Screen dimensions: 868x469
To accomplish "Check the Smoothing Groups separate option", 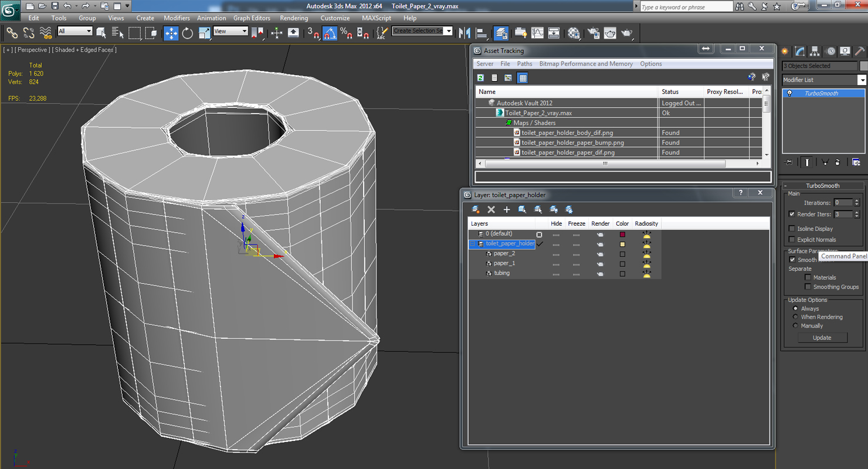I will (x=808, y=287).
